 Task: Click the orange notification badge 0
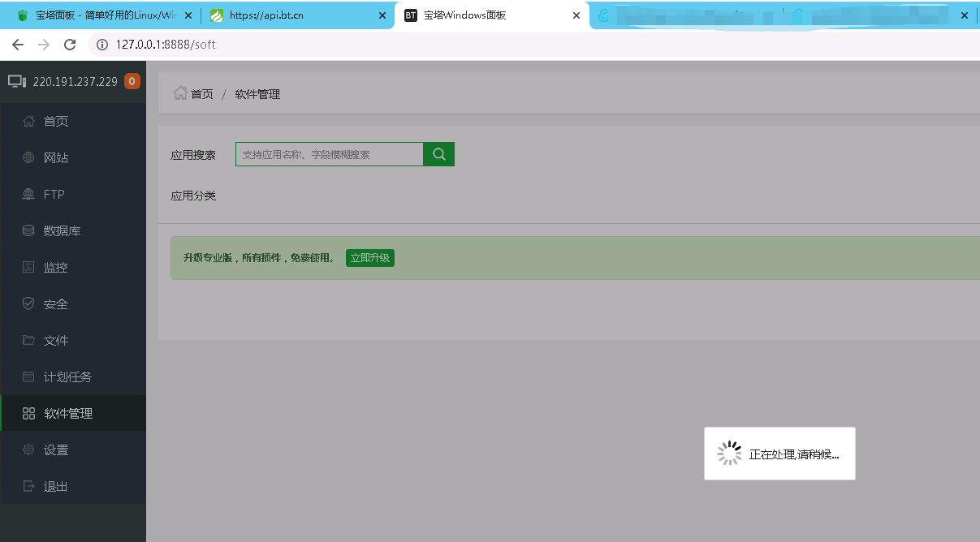pos(132,81)
